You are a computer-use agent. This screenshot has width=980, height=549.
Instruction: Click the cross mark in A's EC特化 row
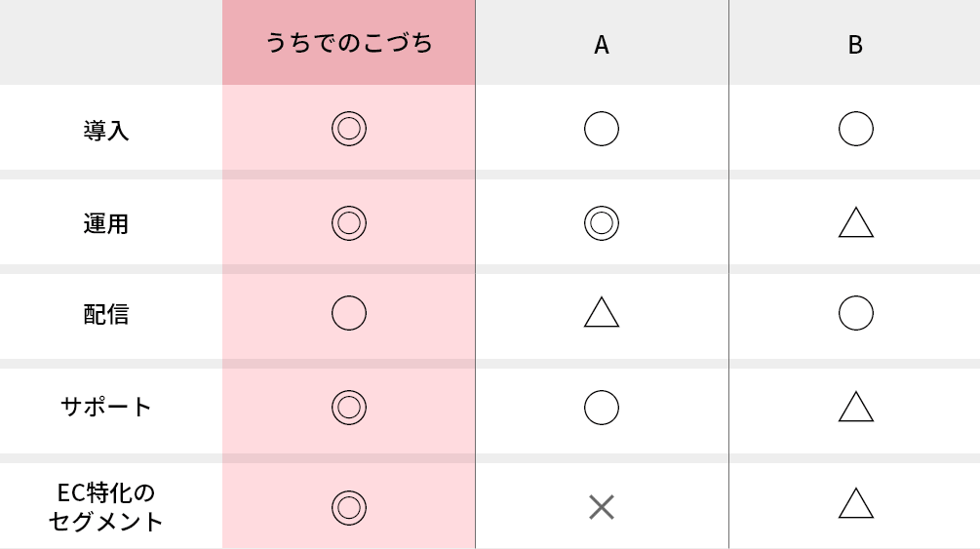pyautogui.click(x=602, y=506)
